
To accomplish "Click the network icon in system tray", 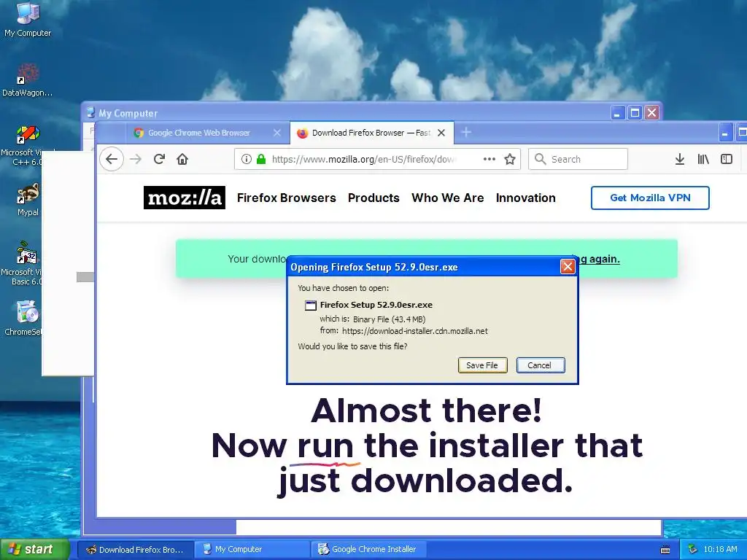I will click(x=693, y=550).
